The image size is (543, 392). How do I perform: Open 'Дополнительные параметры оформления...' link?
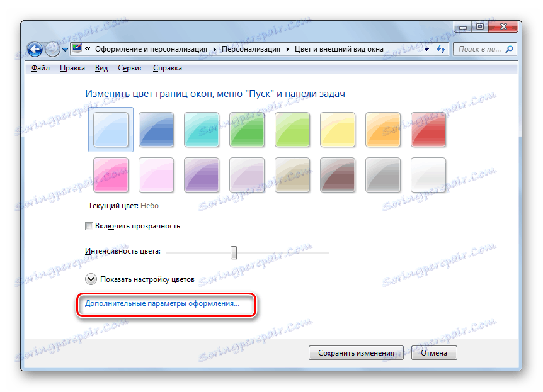[x=162, y=303]
